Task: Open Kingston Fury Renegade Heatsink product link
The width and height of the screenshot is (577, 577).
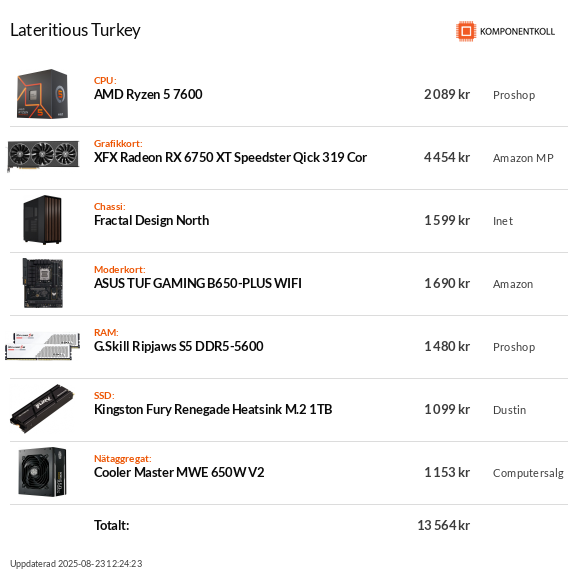Action: click(x=213, y=409)
